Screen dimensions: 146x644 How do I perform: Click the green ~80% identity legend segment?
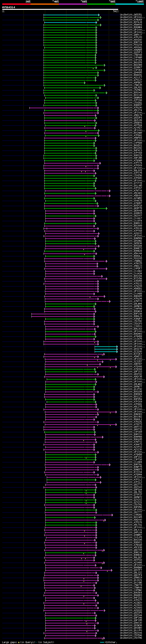101,4
